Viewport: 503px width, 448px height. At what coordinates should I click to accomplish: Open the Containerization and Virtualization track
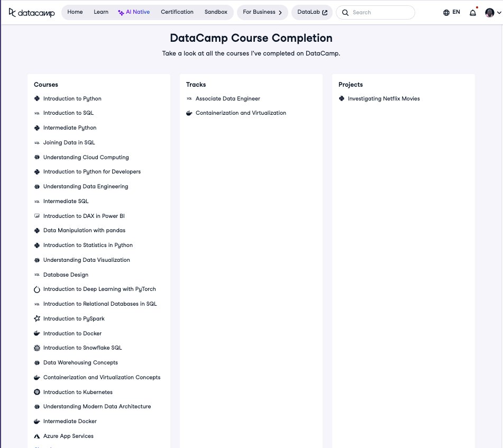[x=241, y=113]
